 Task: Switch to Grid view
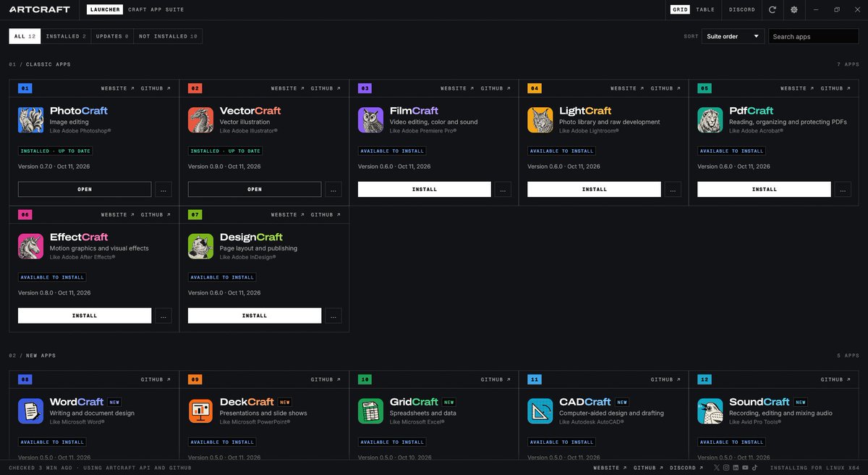(680, 9)
